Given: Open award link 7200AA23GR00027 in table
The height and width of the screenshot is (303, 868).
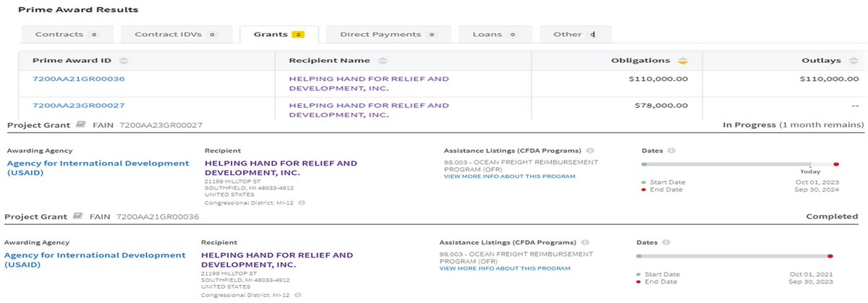Looking at the screenshot, I should [79, 106].
